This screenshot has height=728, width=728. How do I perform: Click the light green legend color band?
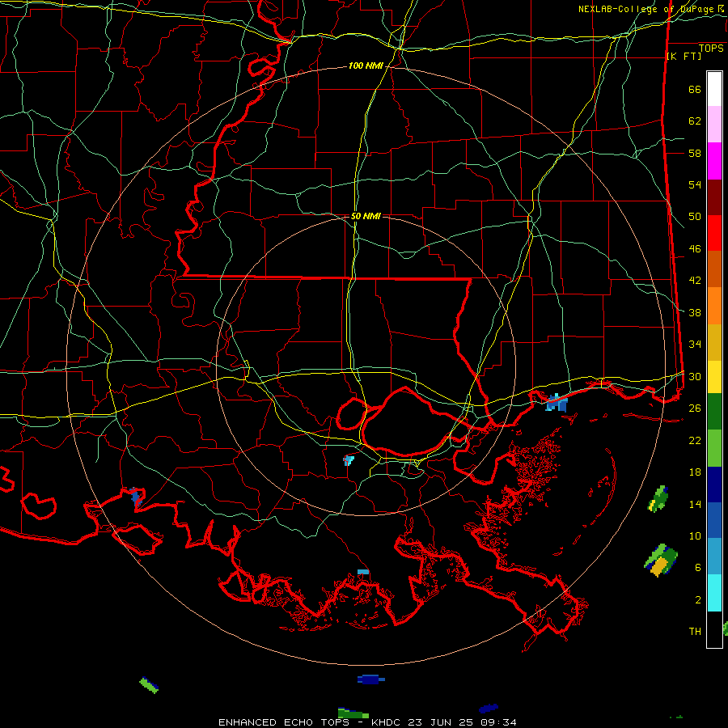[714, 448]
